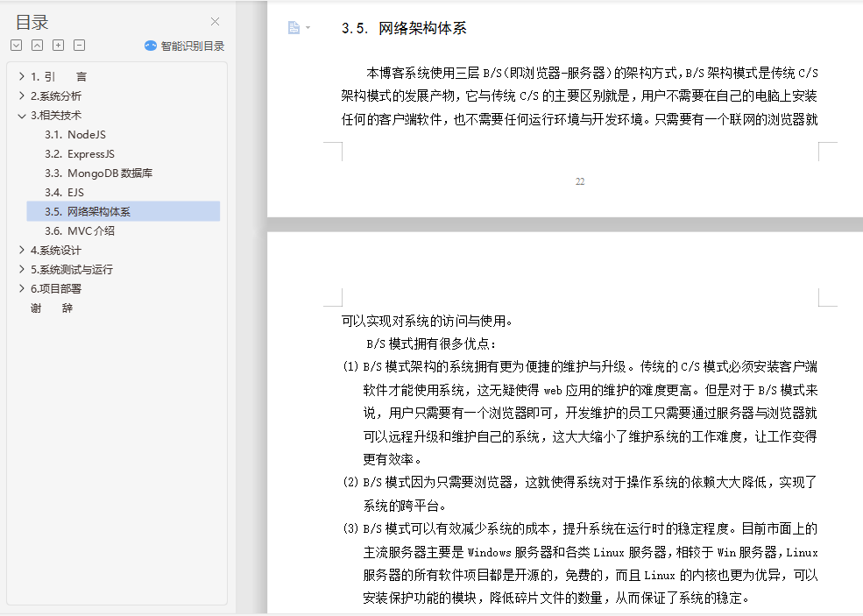Jump to 6.项目部署 heading
The image size is (863, 616).
click(x=55, y=288)
